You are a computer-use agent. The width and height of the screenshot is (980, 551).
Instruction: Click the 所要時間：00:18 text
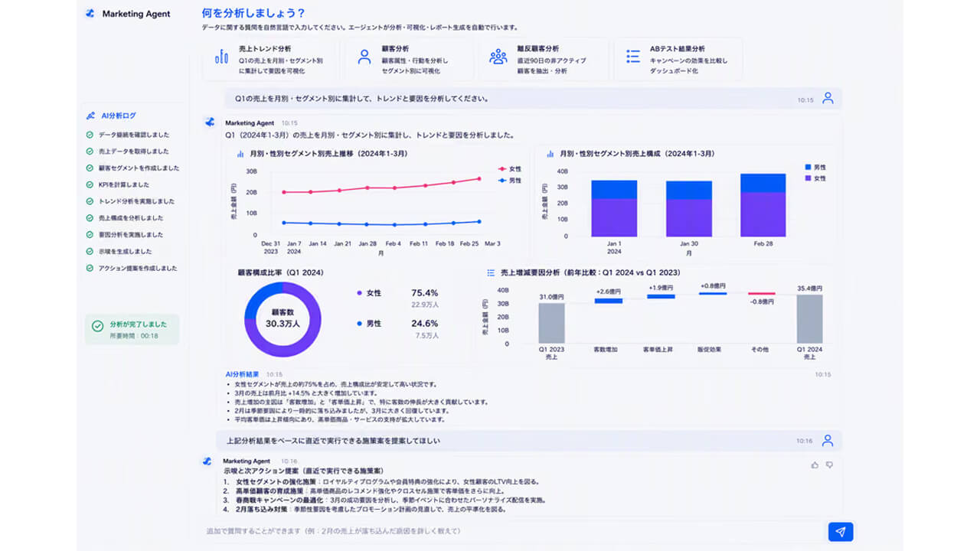134,335
